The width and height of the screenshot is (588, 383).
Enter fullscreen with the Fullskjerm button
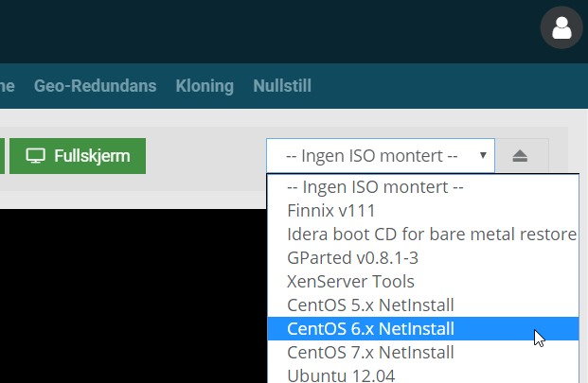click(78, 156)
